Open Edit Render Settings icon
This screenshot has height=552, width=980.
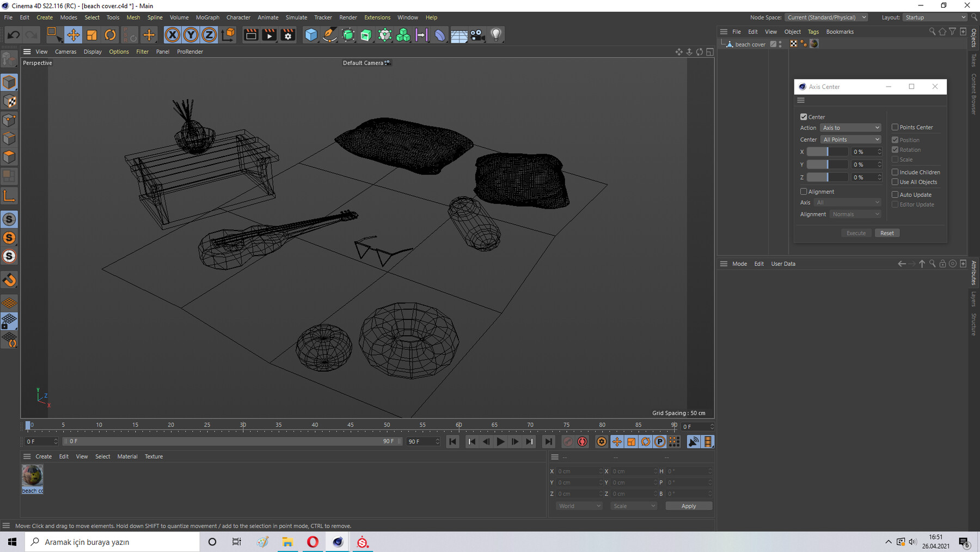(x=288, y=35)
